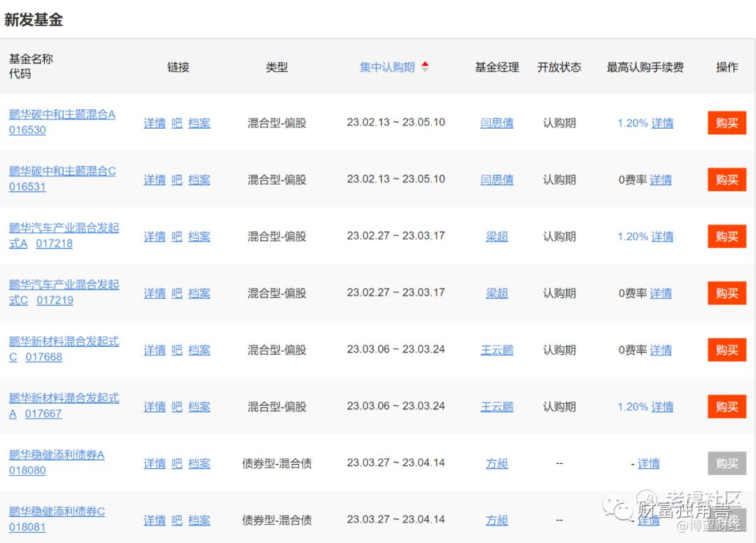Select 认购期 status in 017667 row
Screen dimensions: 756x543
(x=559, y=407)
